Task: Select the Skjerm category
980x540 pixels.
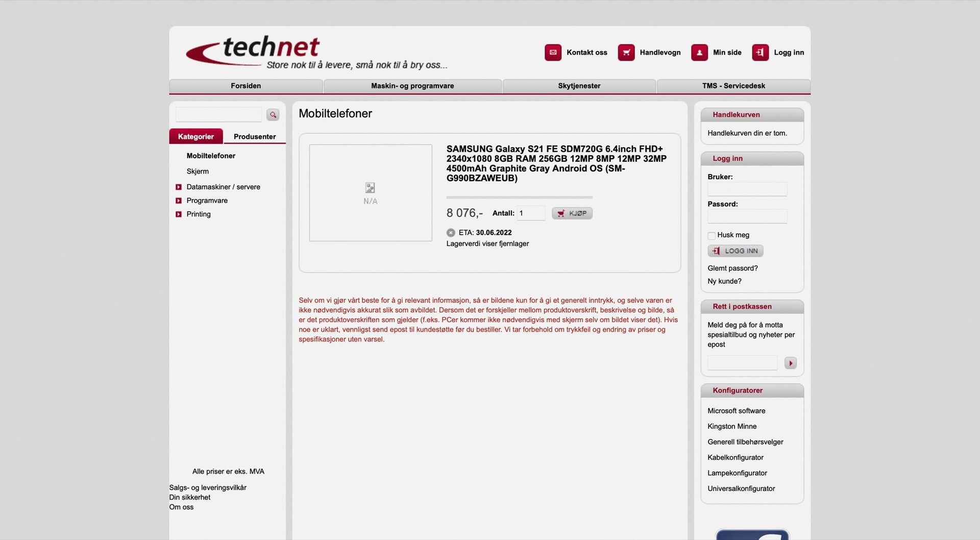Action: pos(198,171)
